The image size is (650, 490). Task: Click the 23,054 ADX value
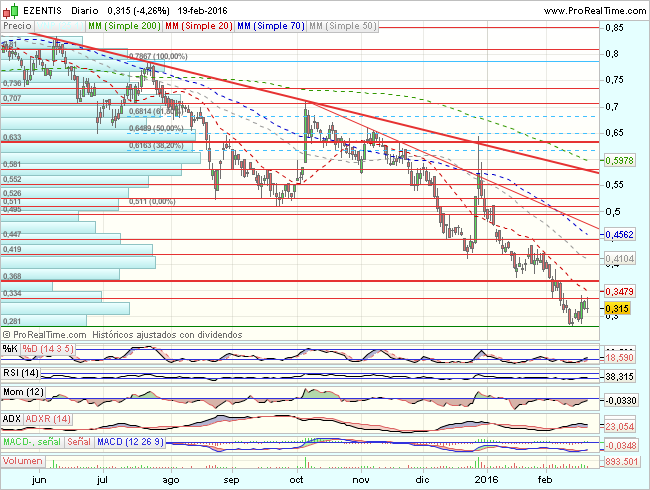click(619, 427)
